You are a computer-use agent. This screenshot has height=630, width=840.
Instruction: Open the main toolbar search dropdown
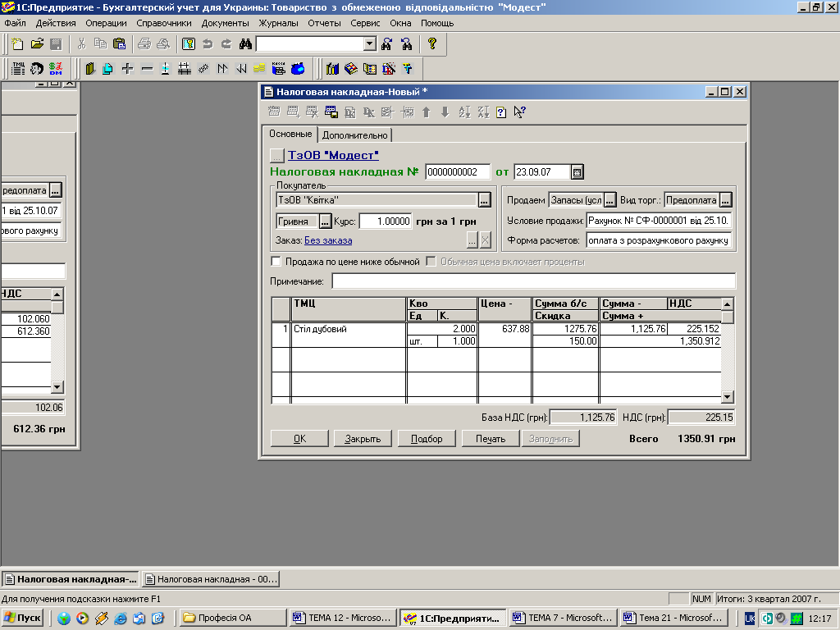point(370,44)
